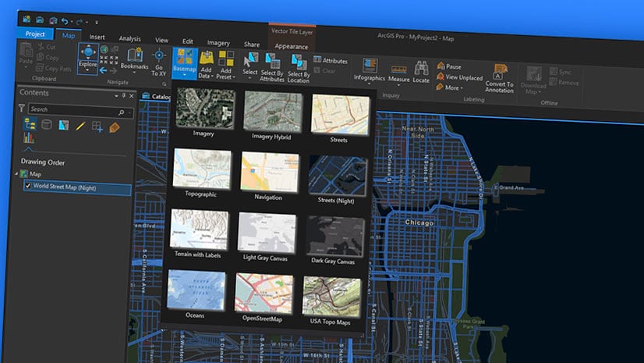Toggle Pause labeling
Image resolution: width=644 pixels, height=363 pixels.
449,66
